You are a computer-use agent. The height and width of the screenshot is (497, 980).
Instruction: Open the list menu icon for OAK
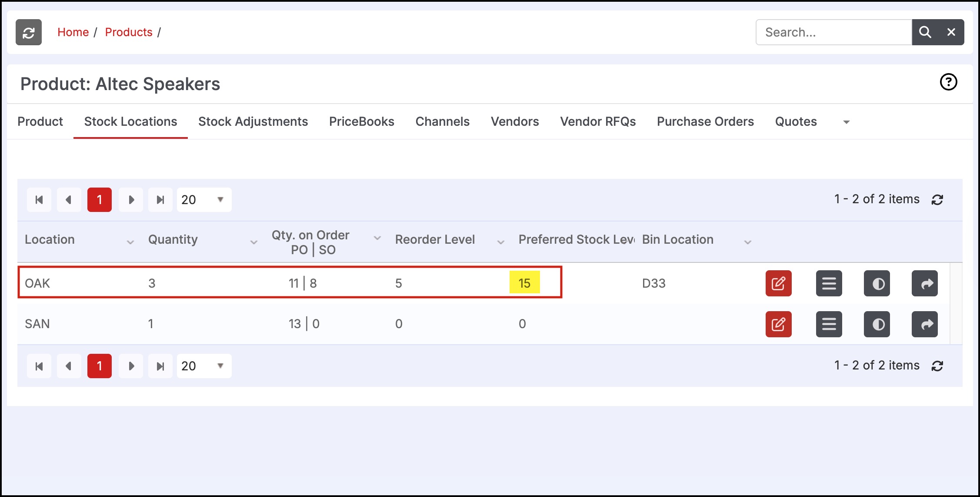829,283
